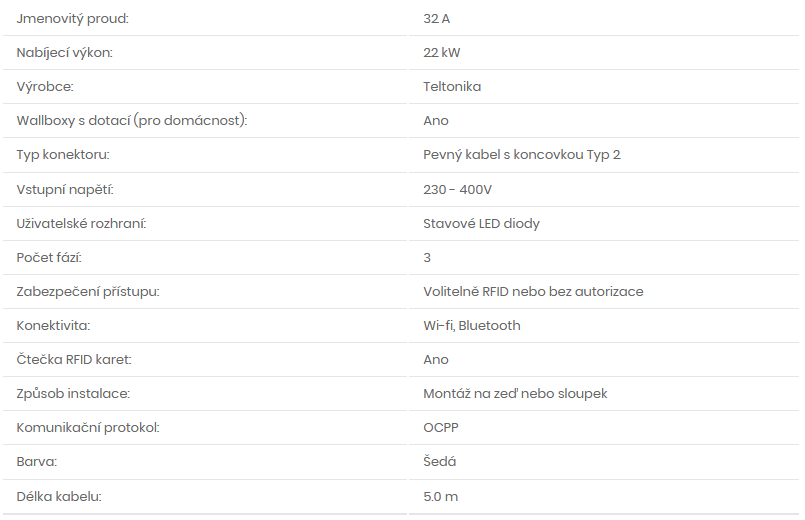Click the "Komunikační protokol:" label
The image size is (805, 520).
tap(88, 428)
